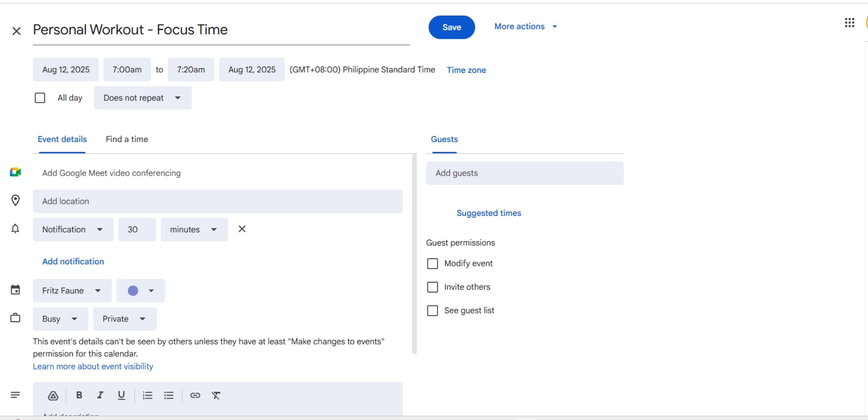Enable the All day checkbox

point(40,98)
